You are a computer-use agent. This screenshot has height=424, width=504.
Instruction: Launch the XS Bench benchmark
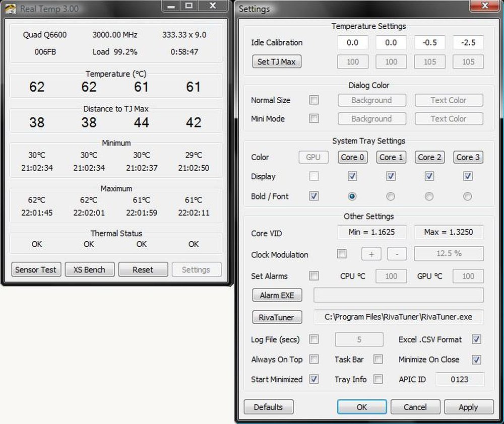tap(89, 269)
